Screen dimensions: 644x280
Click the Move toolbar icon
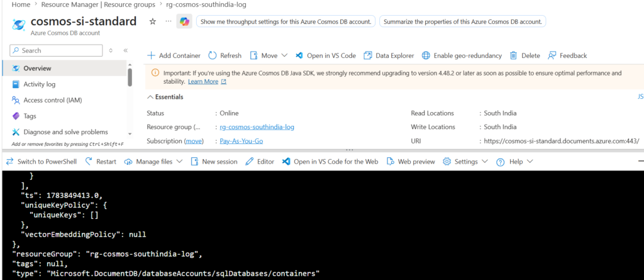click(x=253, y=55)
